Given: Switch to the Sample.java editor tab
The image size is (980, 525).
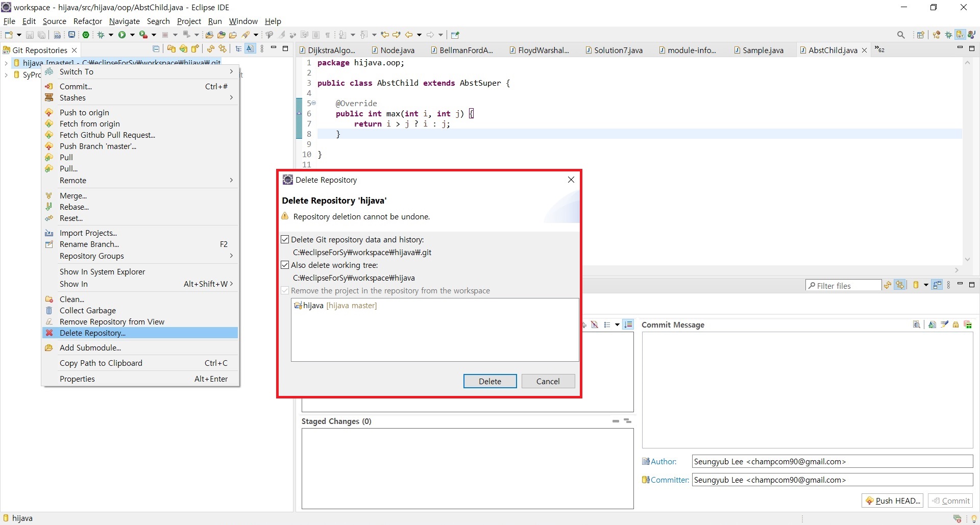Looking at the screenshot, I should click(x=758, y=50).
